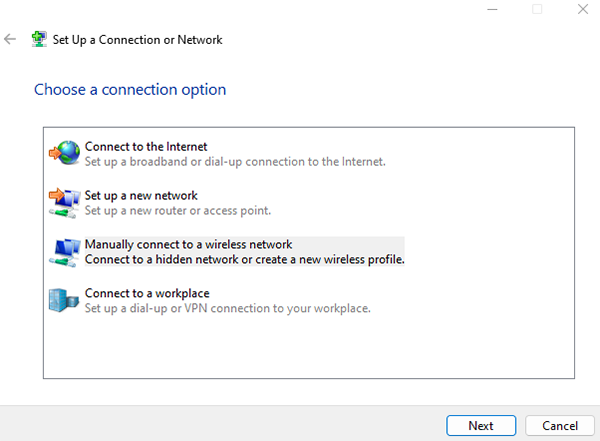600x441 pixels.
Task: Click the new network setup icon
Action: pos(64,202)
